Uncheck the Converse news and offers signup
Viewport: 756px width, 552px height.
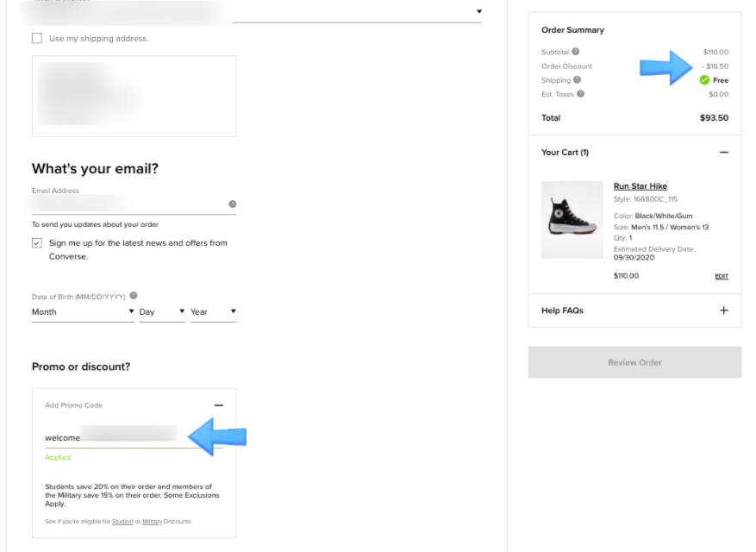coord(37,243)
